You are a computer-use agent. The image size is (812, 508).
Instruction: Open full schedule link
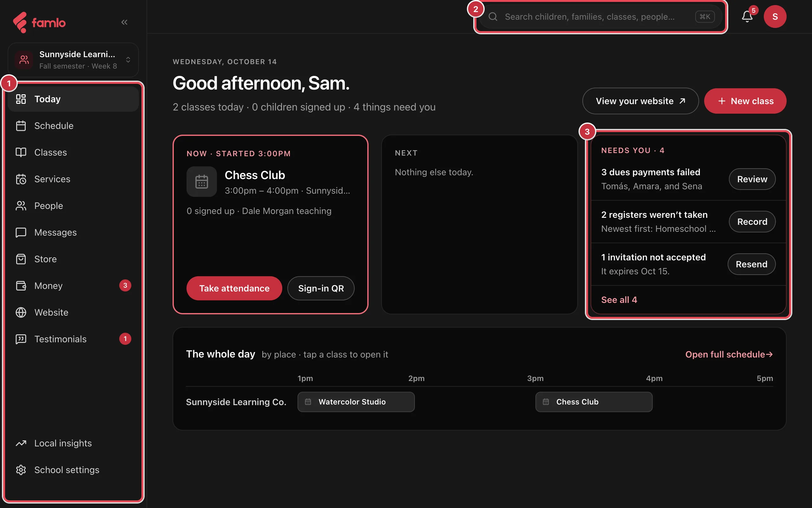(729, 354)
